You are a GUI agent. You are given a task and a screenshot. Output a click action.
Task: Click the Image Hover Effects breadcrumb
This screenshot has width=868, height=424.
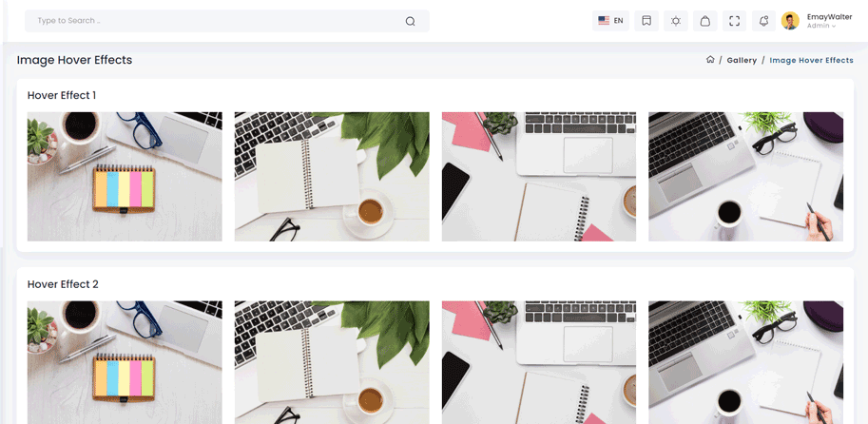click(811, 60)
